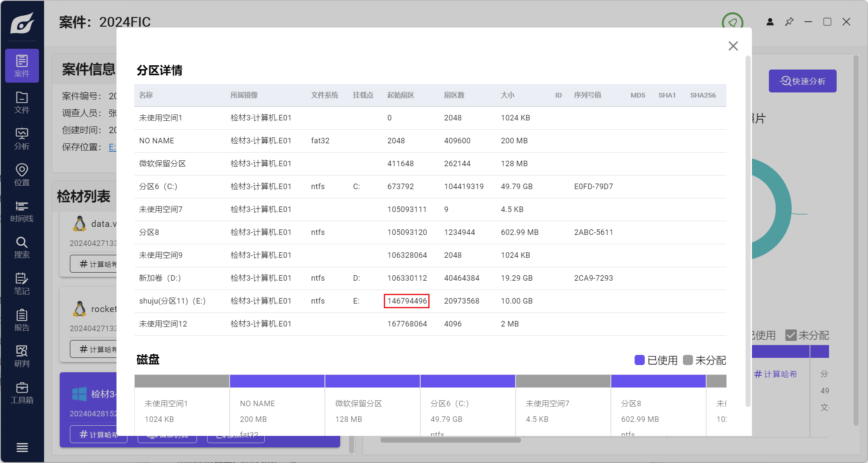Screen dimensions: 868x463
Task: Open the 位置 sidebar section
Action: click(22, 175)
